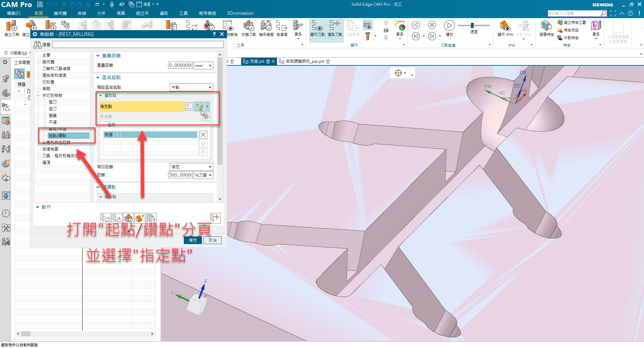644x348 pixels.
Task: Open the 有效距離 指定 dropdown
Action: pyautogui.click(x=192, y=167)
